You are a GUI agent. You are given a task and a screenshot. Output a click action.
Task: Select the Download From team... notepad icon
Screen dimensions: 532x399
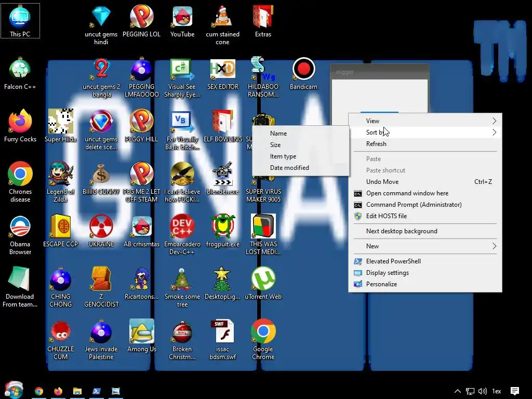[x=20, y=287]
